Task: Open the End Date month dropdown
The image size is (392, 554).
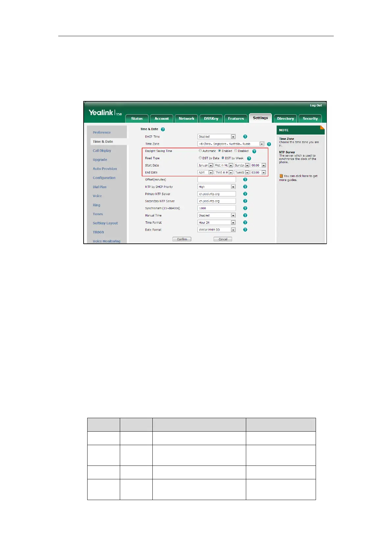Action: (205, 172)
